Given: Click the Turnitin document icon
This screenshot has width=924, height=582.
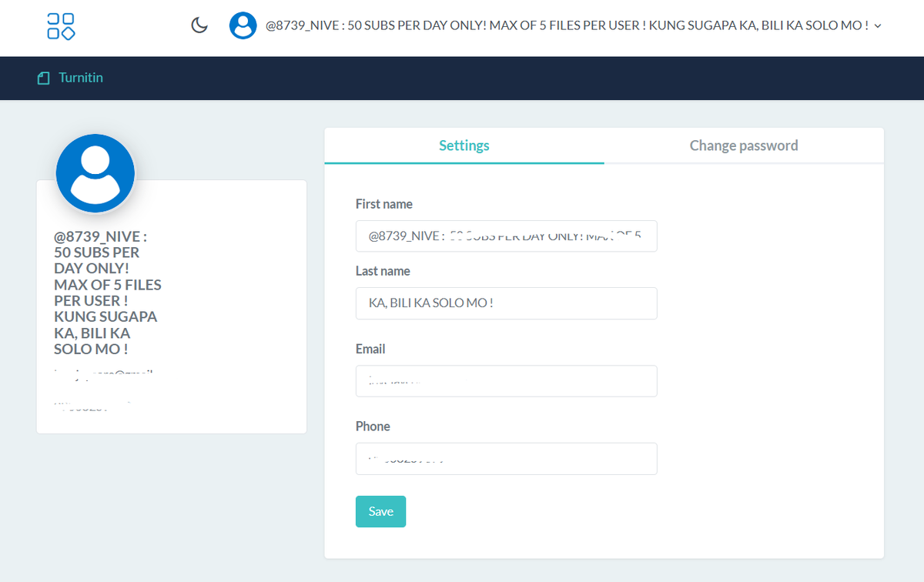Looking at the screenshot, I should (43, 78).
